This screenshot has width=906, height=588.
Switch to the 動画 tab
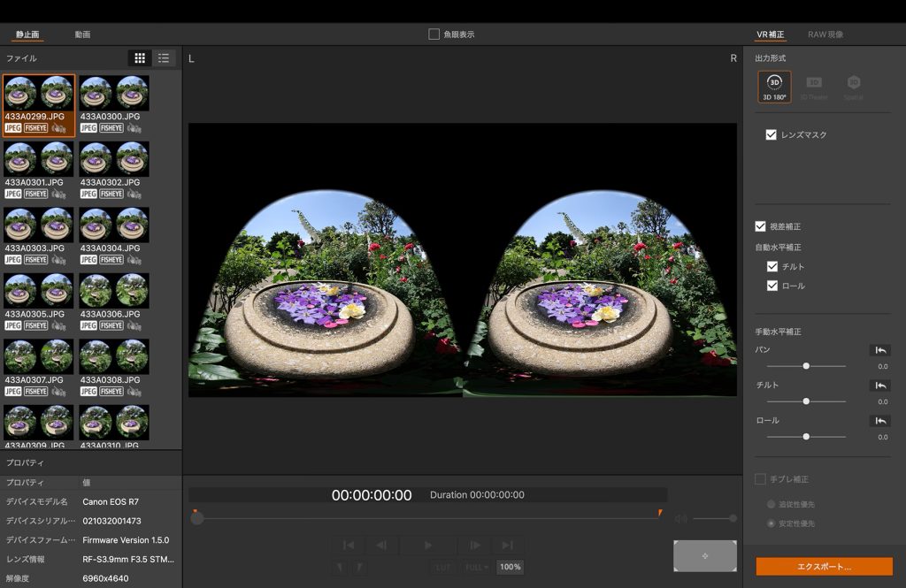pyautogui.click(x=82, y=34)
